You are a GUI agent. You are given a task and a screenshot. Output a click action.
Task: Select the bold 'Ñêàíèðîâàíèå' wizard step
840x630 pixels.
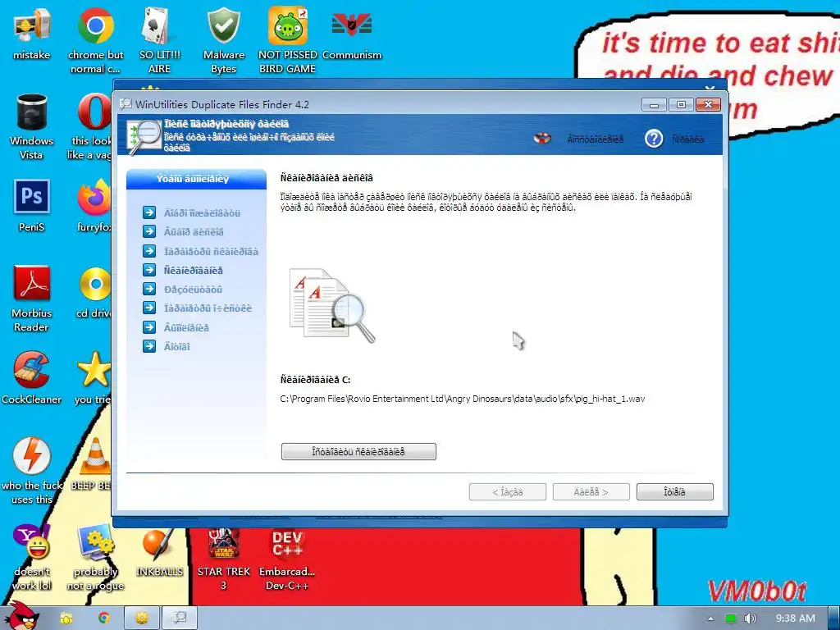coord(194,271)
